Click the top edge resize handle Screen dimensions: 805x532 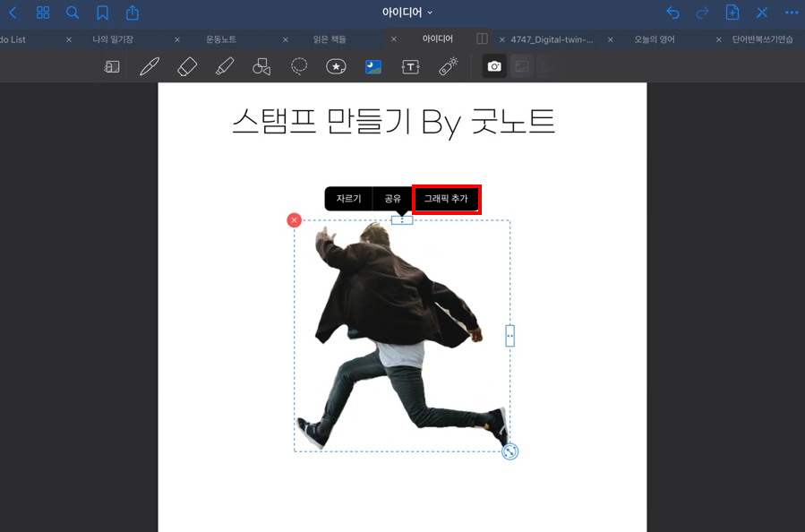tap(402, 220)
